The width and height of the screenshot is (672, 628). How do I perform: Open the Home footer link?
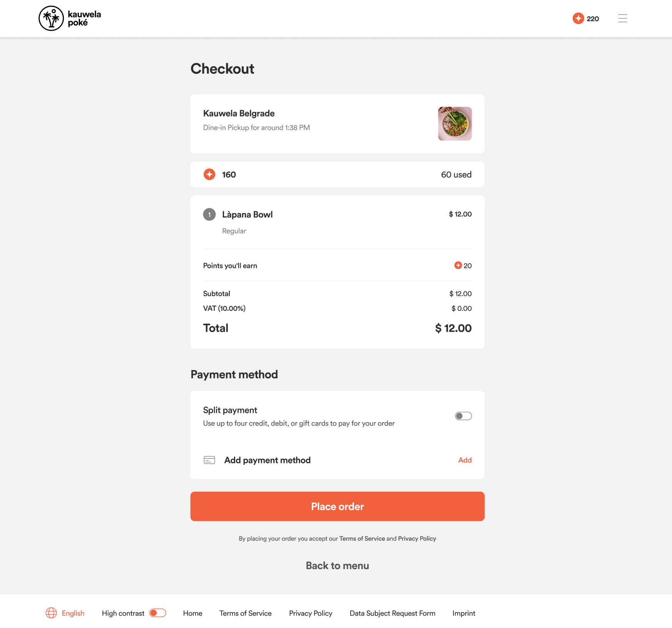[x=192, y=613]
